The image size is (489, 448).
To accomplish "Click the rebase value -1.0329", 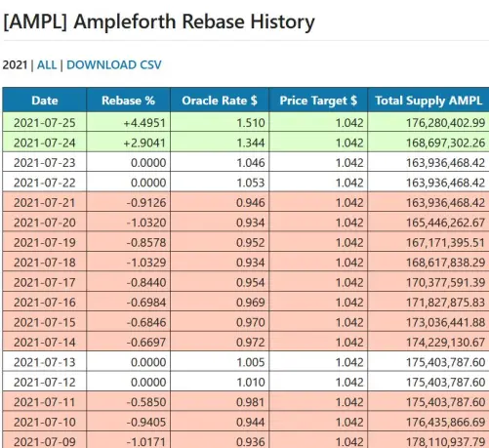I will pos(146,263).
